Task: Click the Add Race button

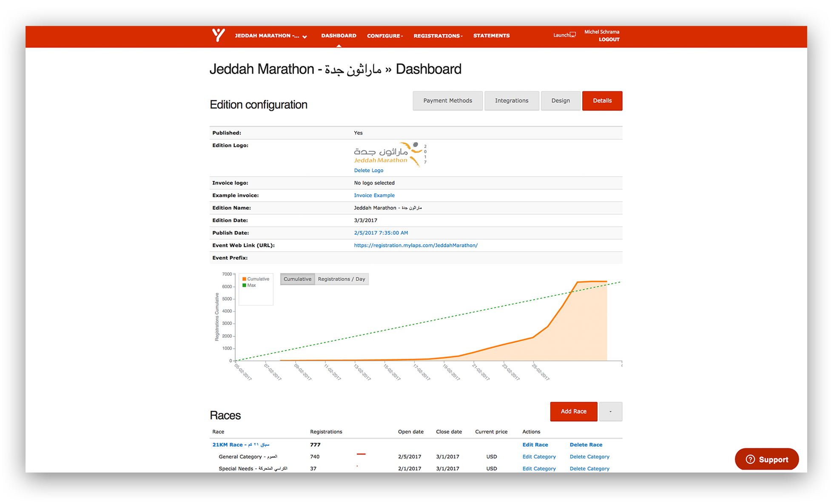Action: tap(573, 411)
